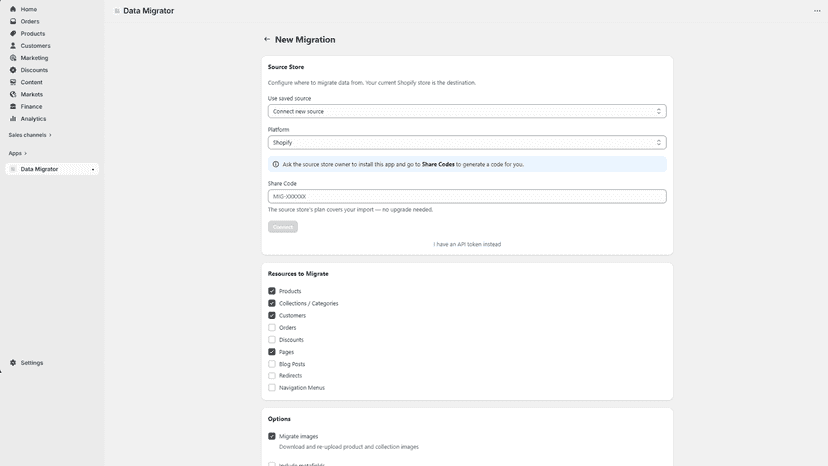Click the Share Codes bold text
Screen dimensions: 828x466
(x=438, y=164)
